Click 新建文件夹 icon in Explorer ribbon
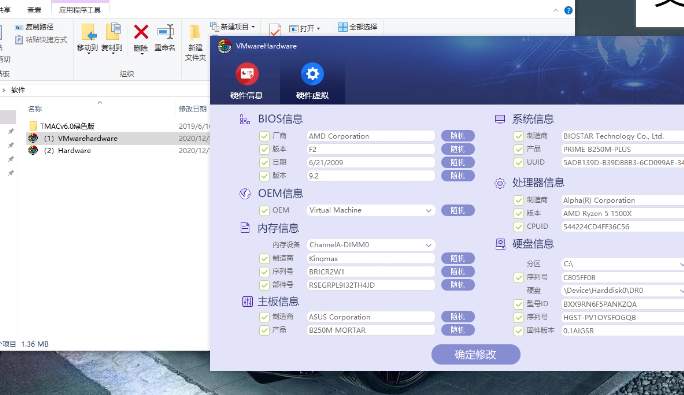Image resolution: width=684 pixels, height=395 pixels. click(195, 32)
